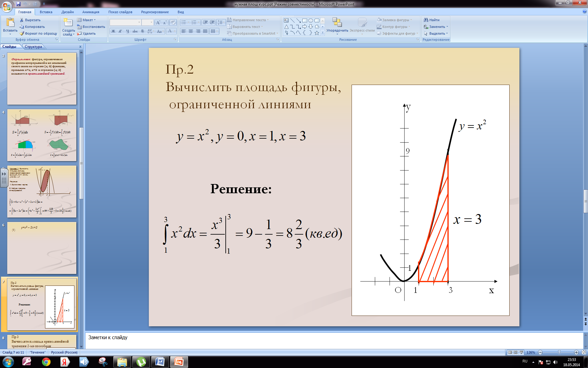
Task: Click zoom out minus button
Action: 541,352
